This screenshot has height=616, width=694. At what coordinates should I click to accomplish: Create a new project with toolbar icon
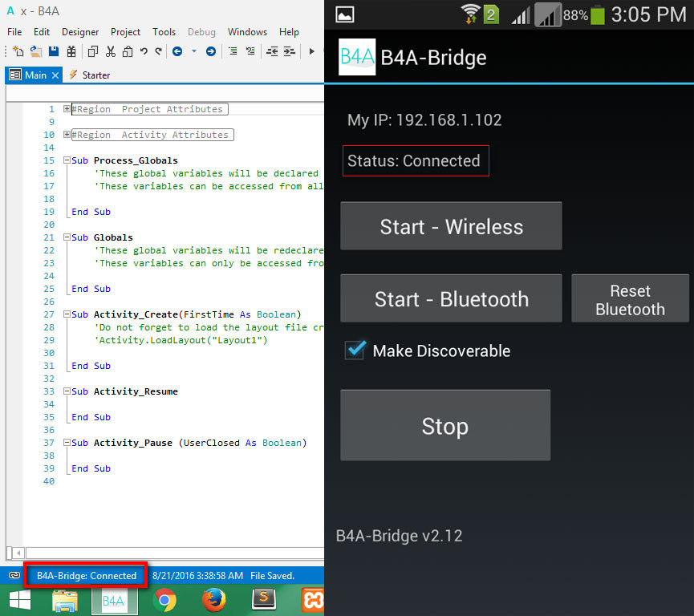[x=18, y=51]
